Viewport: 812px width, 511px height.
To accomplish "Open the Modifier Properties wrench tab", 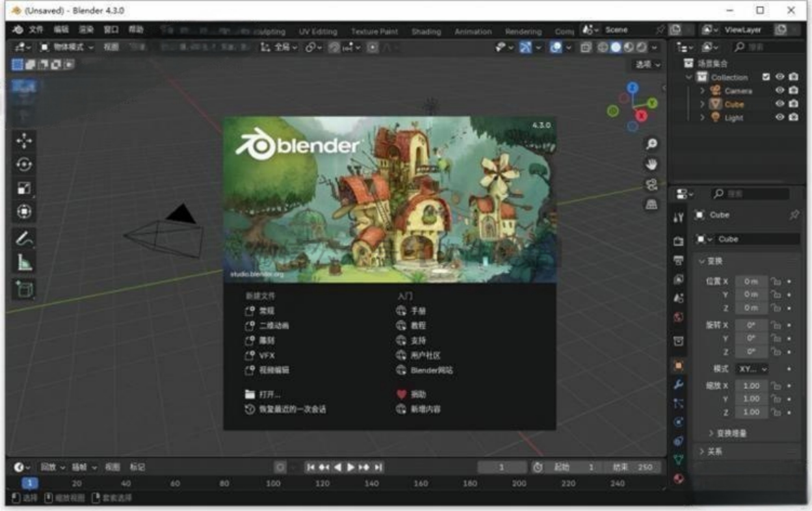I will tap(679, 384).
